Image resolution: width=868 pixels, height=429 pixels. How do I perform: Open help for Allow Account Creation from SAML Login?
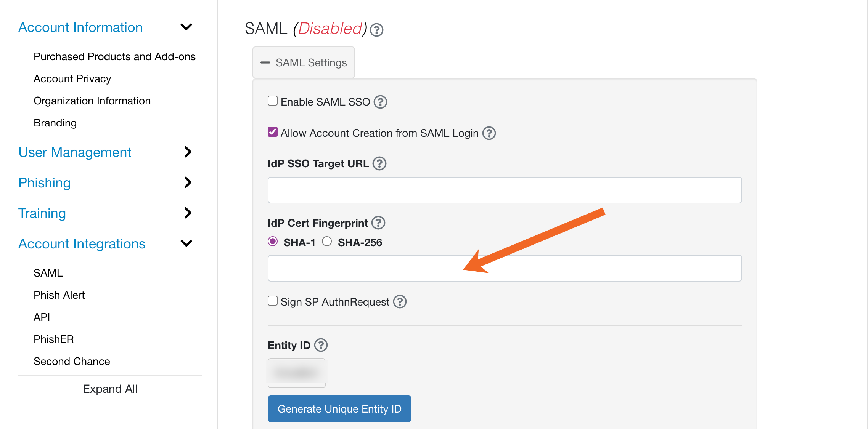point(489,133)
